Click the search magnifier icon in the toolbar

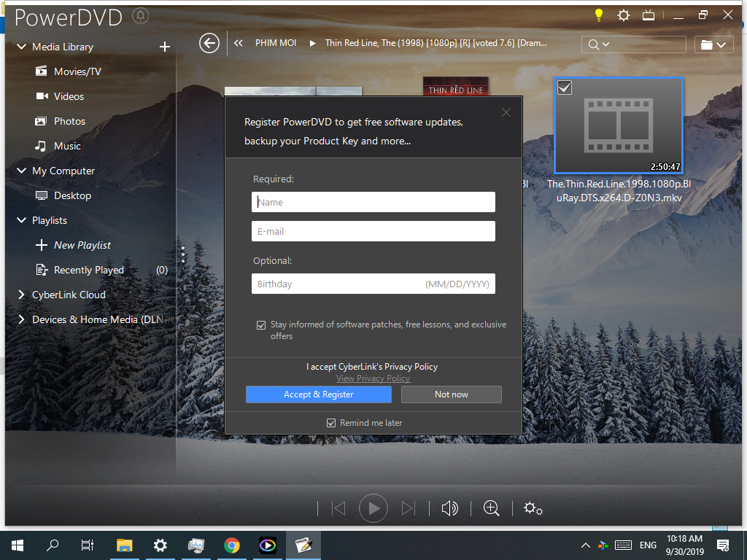(x=594, y=44)
